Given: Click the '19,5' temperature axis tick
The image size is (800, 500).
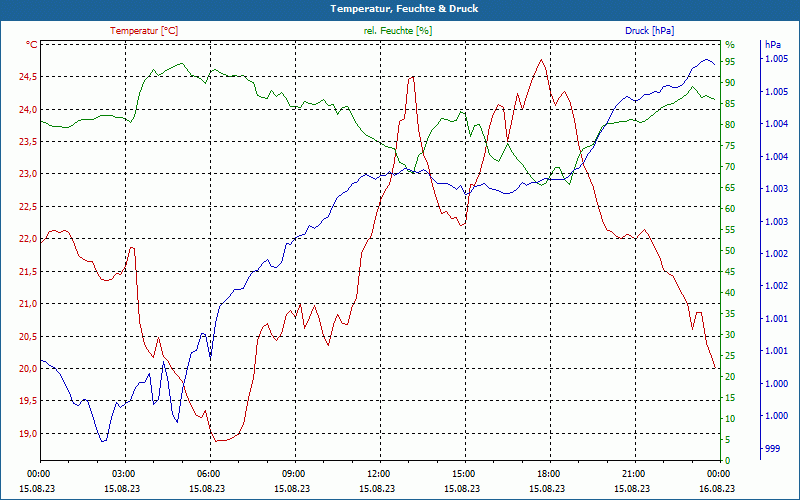Looking at the screenshot, I should [x=28, y=401].
